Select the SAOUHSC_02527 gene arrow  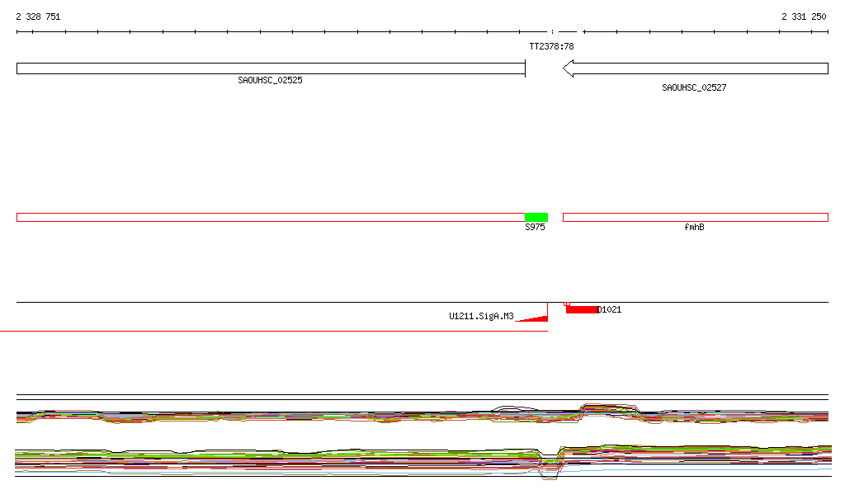695,68
